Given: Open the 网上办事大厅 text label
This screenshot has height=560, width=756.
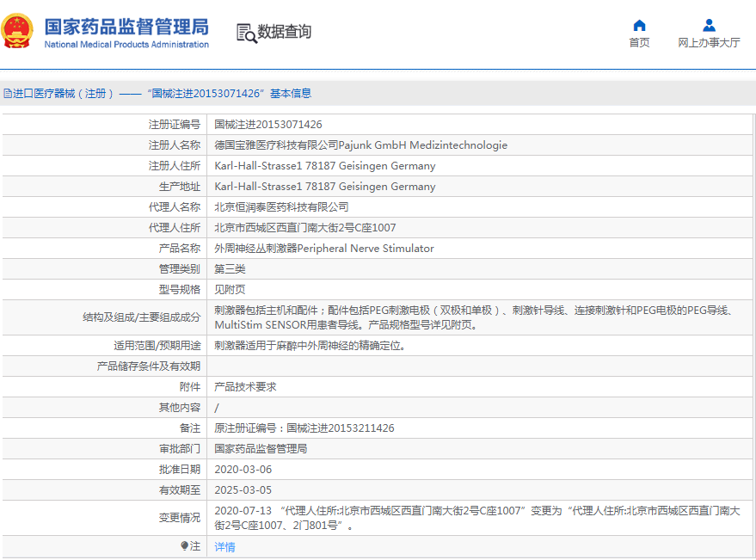Looking at the screenshot, I should [709, 43].
